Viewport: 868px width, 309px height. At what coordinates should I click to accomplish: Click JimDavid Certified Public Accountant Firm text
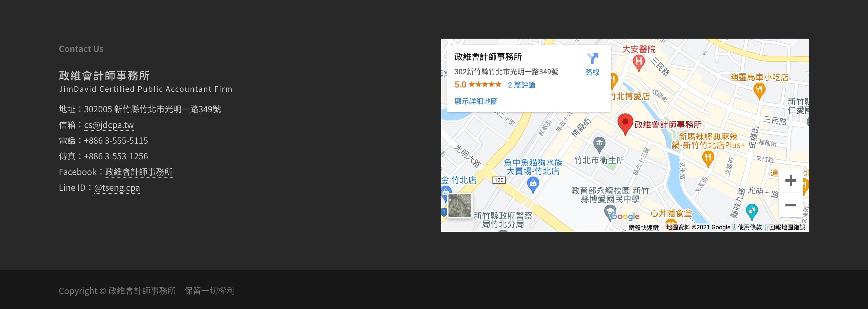coord(146,89)
